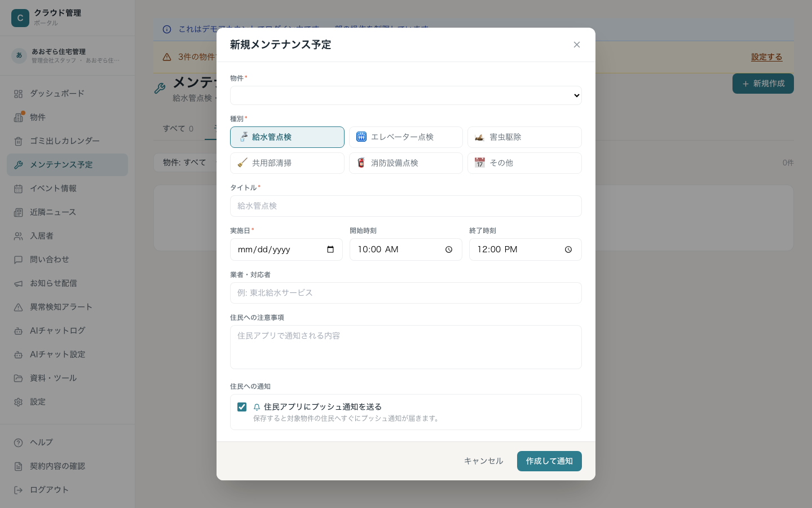Open clock picker for 開始時刻

pyautogui.click(x=449, y=249)
